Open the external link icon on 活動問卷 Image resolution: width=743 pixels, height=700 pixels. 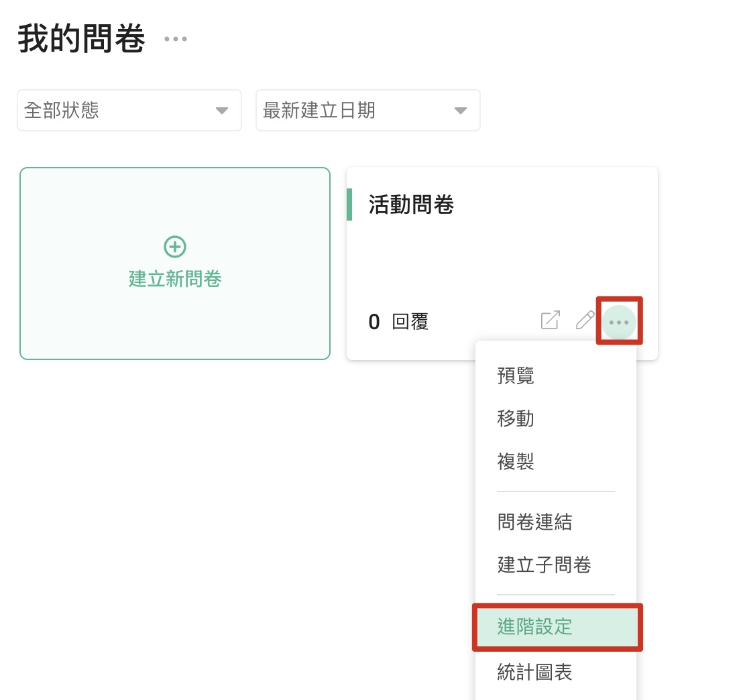click(550, 320)
